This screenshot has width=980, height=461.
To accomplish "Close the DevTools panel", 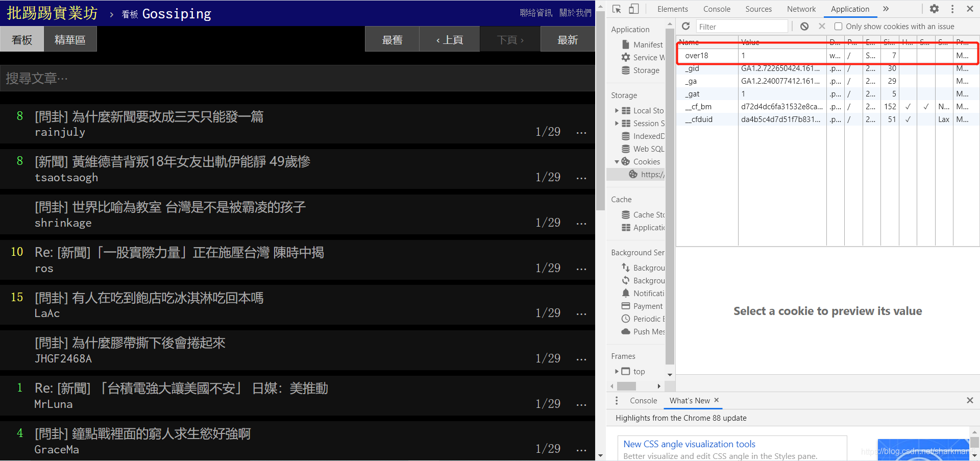I will [x=970, y=9].
